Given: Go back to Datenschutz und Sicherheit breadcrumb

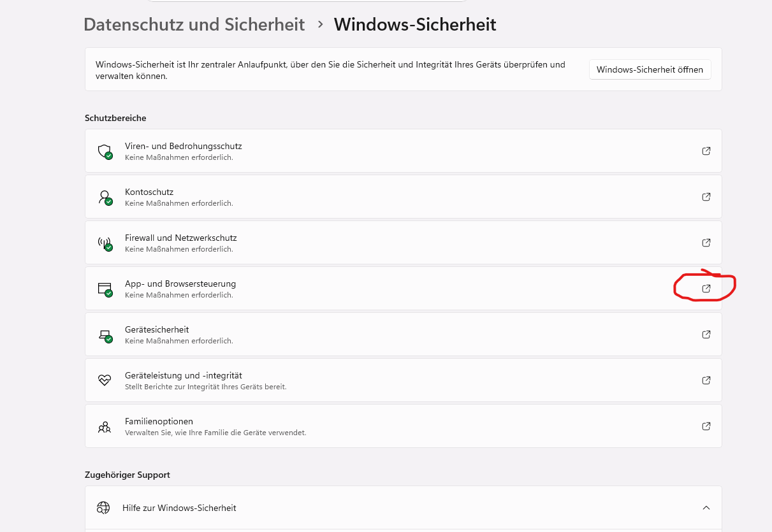Looking at the screenshot, I should tap(194, 25).
